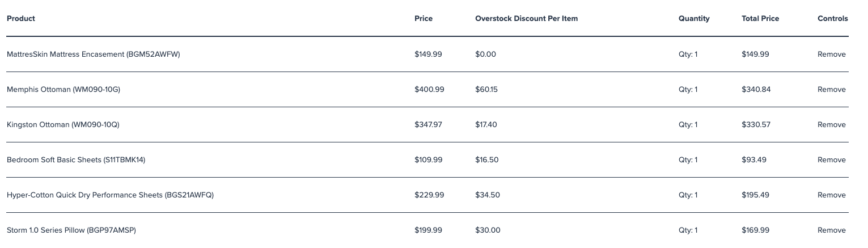Remove Bedroom Soft Basic Sheets item
The width and height of the screenshot is (868, 248).
click(x=831, y=160)
